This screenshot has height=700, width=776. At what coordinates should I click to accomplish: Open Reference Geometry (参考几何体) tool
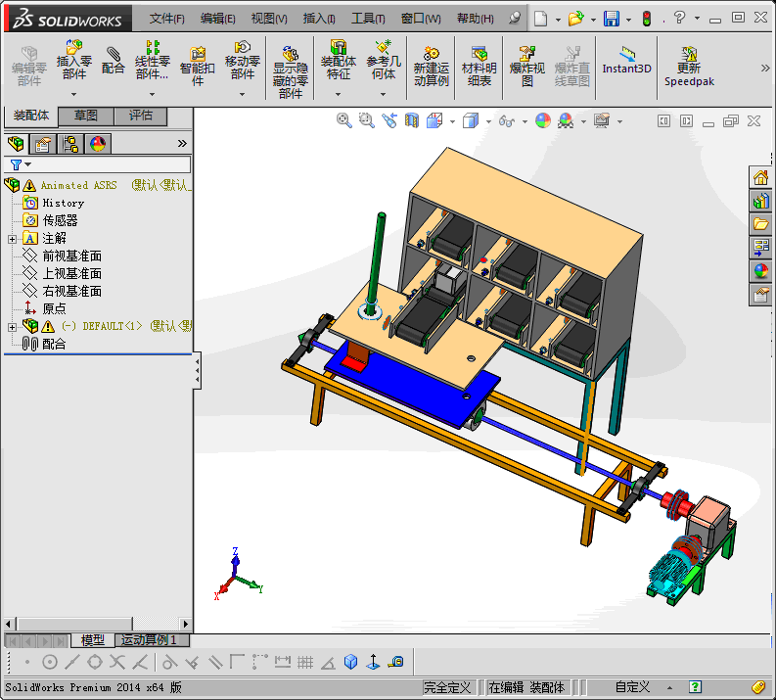[383, 60]
